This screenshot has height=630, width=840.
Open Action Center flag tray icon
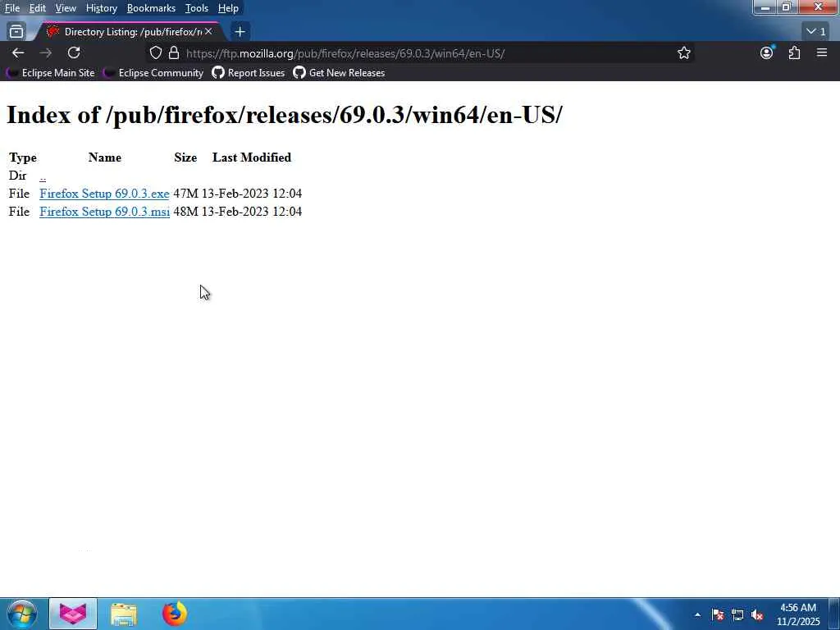pos(718,614)
